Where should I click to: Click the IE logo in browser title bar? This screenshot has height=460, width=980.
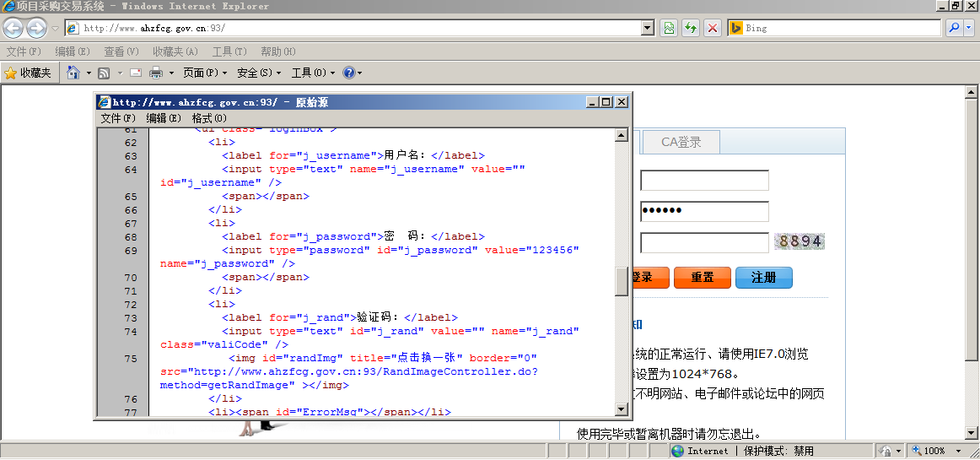[8, 6]
